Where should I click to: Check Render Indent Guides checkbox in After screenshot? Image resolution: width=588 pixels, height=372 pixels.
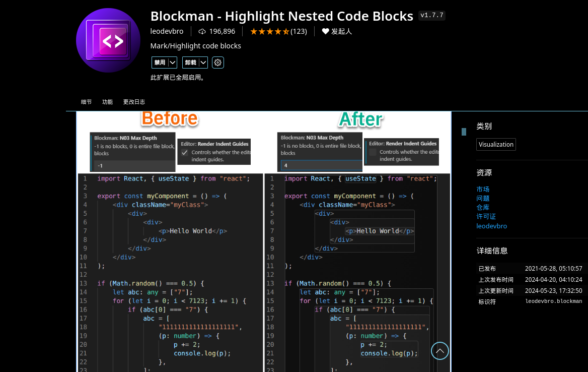pyautogui.click(x=373, y=152)
